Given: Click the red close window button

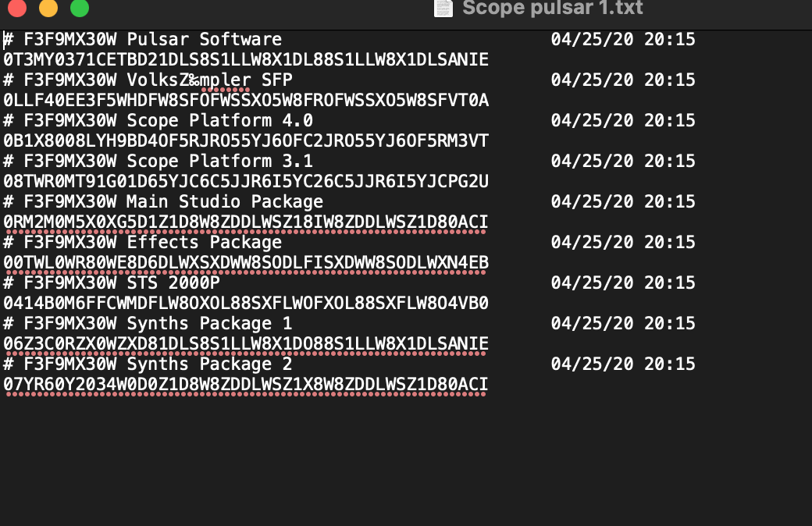Looking at the screenshot, I should 17,8.
